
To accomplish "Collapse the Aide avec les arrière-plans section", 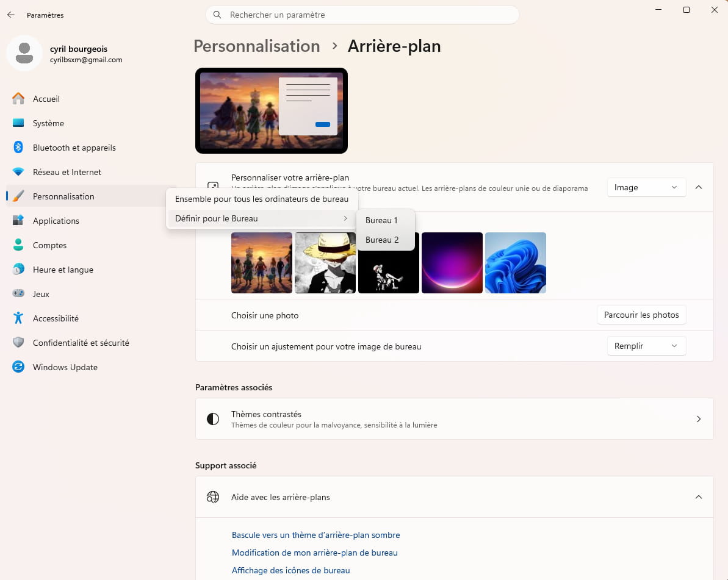I will coord(698,497).
